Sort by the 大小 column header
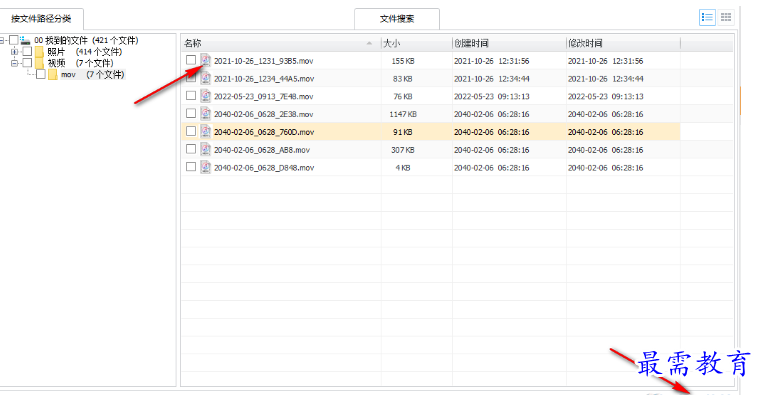The image size is (759, 395). click(417, 43)
